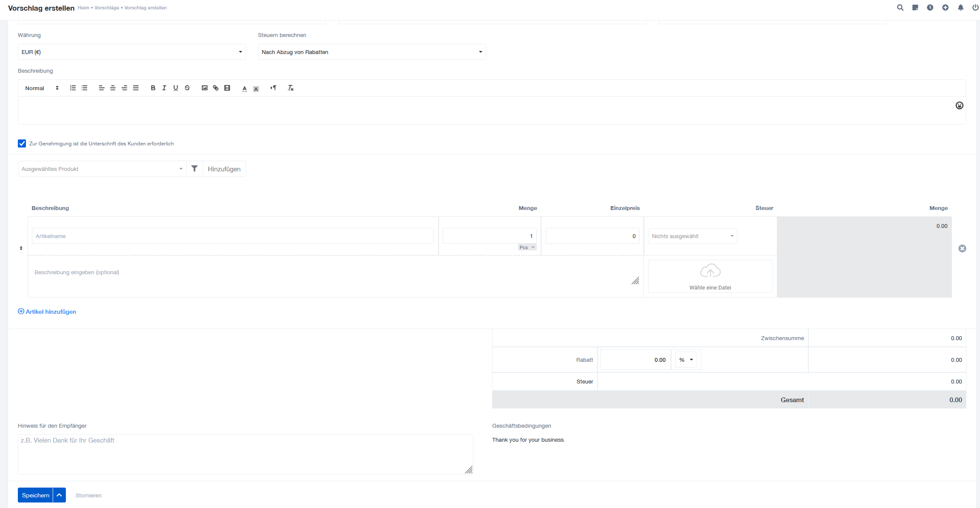Open the Währung EUR dropdown

132,52
